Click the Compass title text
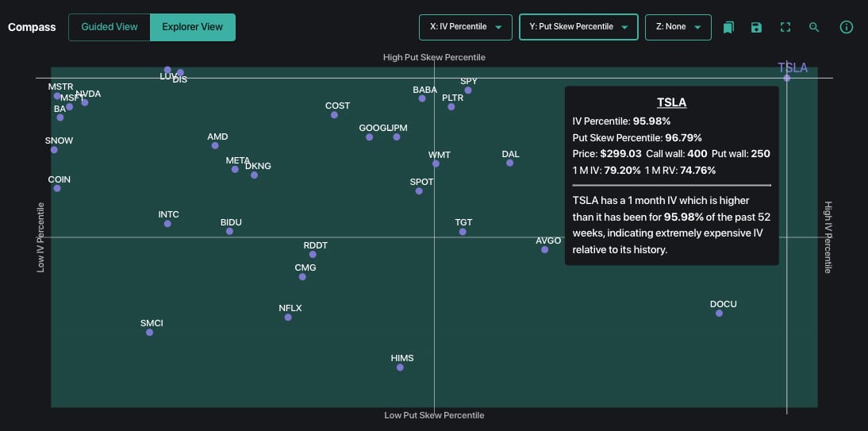Screen dimensions: 868x431 (32, 27)
